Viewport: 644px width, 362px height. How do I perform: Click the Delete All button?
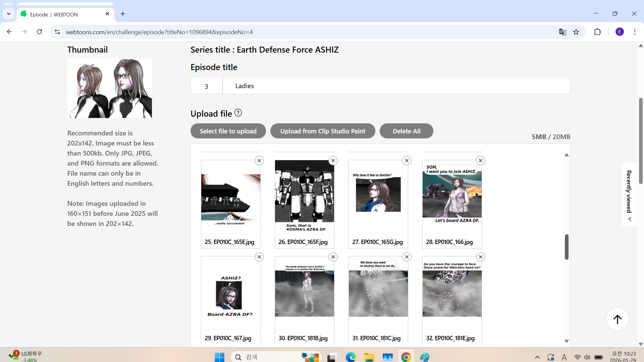[x=406, y=131]
